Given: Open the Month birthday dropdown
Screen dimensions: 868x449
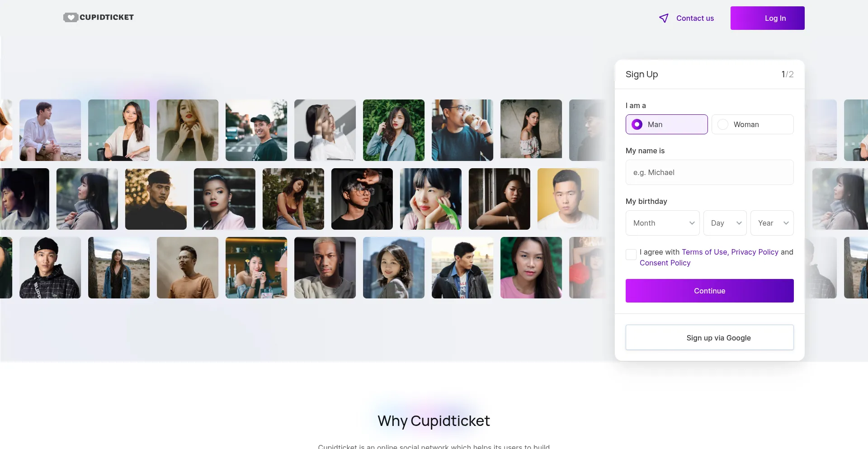Looking at the screenshot, I should (662, 223).
